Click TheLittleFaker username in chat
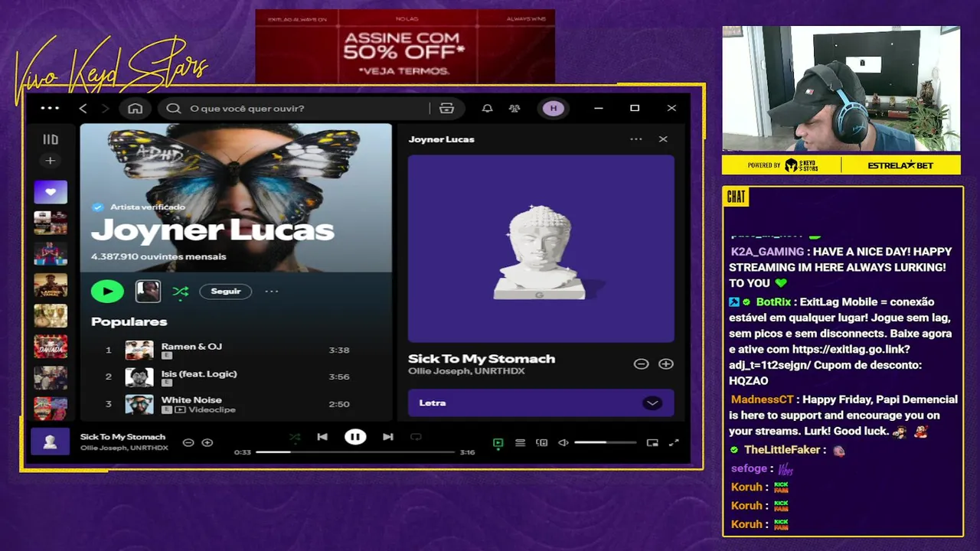The height and width of the screenshot is (551, 980). coord(782,450)
